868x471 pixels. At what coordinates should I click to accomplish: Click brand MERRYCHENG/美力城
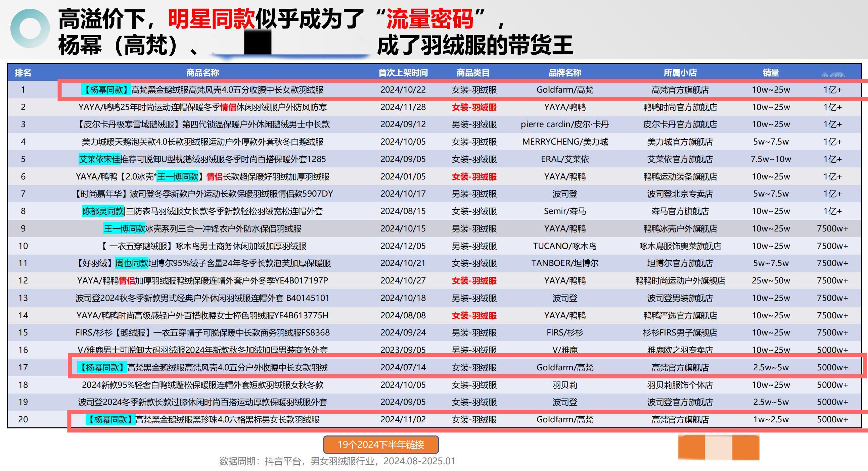pyautogui.click(x=565, y=142)
